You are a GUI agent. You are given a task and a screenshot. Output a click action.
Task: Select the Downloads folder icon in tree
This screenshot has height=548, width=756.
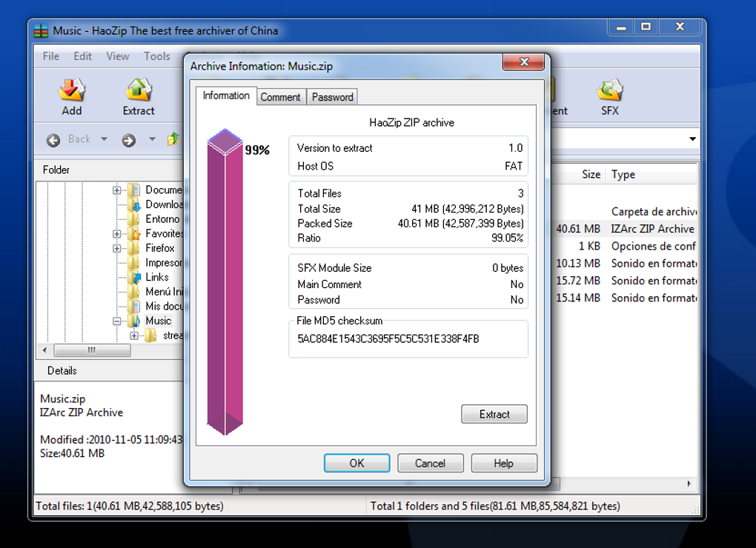(134, 204)
